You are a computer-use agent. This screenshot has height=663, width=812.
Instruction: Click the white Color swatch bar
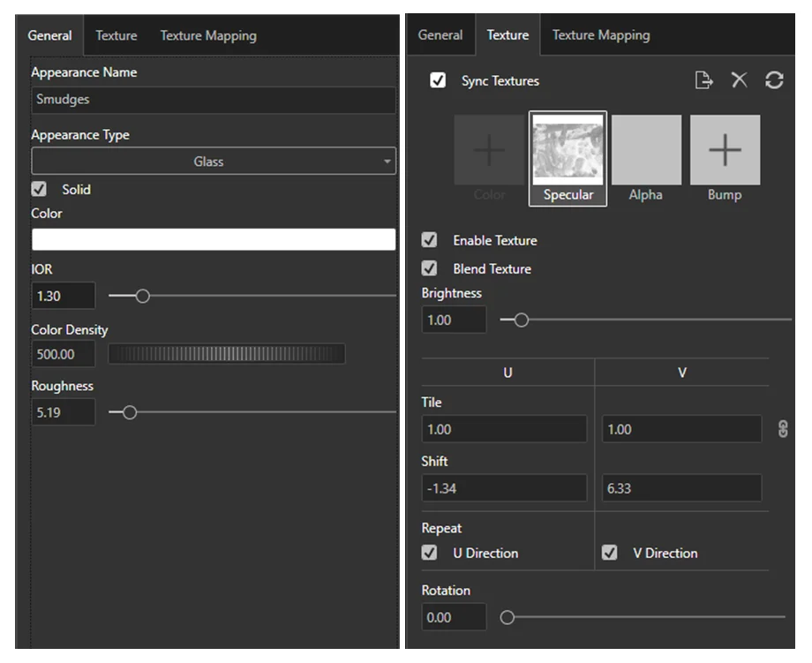click(214, 239)
